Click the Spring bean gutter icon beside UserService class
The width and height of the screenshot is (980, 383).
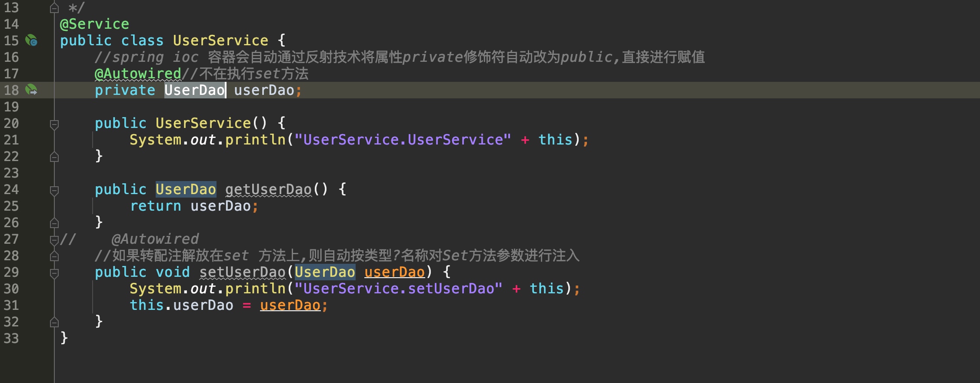point(31,40)
